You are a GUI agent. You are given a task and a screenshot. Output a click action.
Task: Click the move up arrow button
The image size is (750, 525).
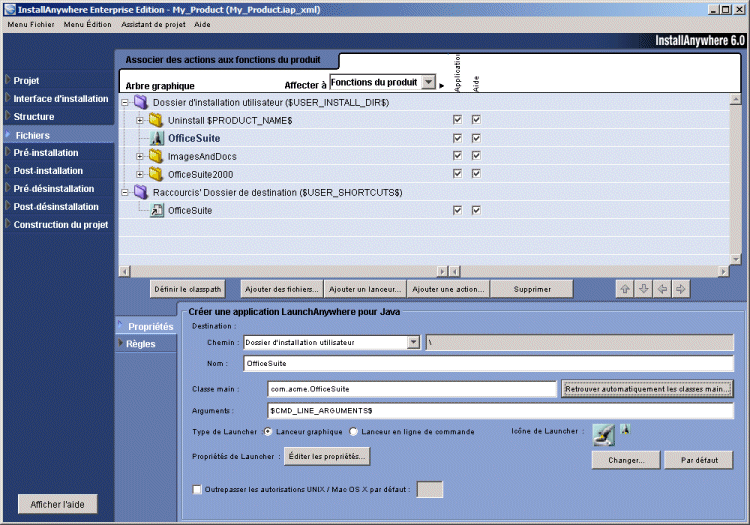pyautogui.click(x=626, y=289)
